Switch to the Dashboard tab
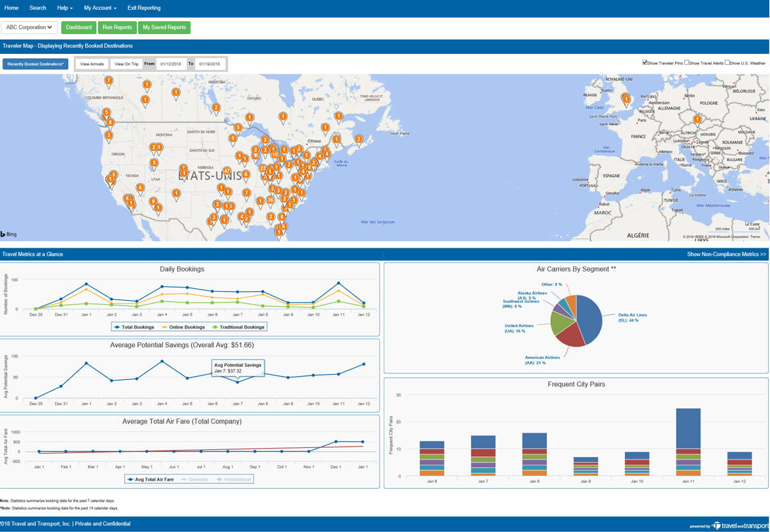Image resolution: width=770 pixels, height=532 pixels. point(79,28)
